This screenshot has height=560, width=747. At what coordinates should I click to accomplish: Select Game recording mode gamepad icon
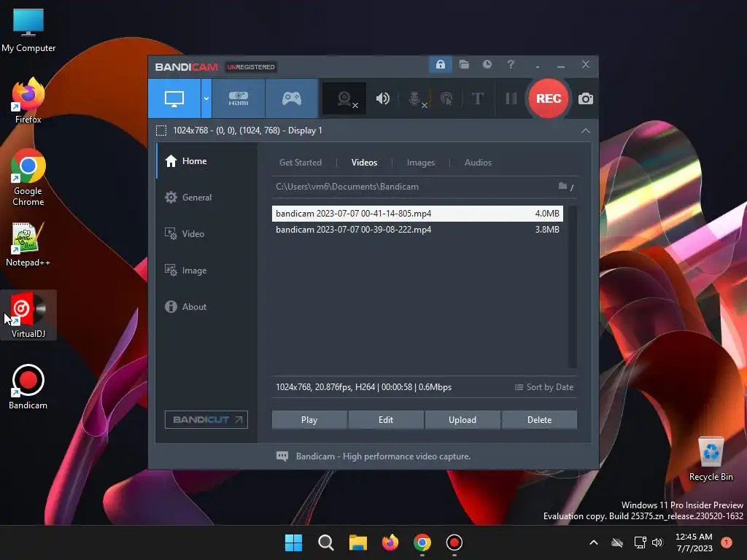coord(292,98)
